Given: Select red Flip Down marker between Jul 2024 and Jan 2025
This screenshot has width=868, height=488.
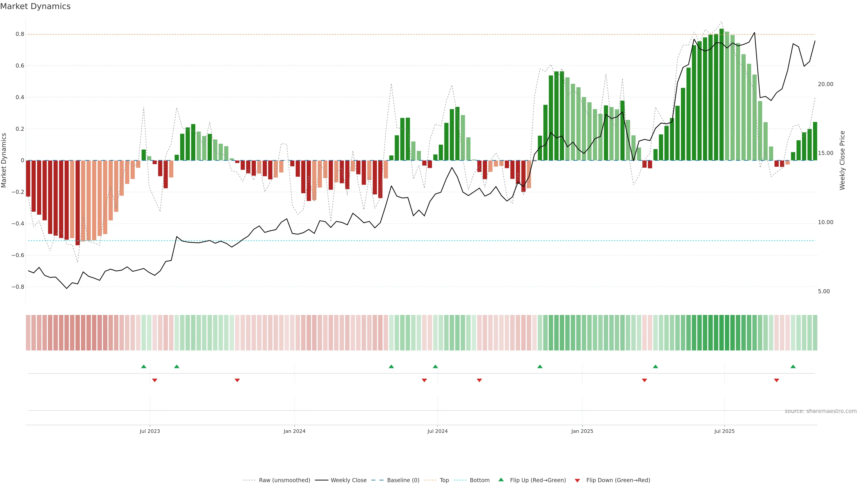Looking at the screenshot, I should click(x=479, y=380).
